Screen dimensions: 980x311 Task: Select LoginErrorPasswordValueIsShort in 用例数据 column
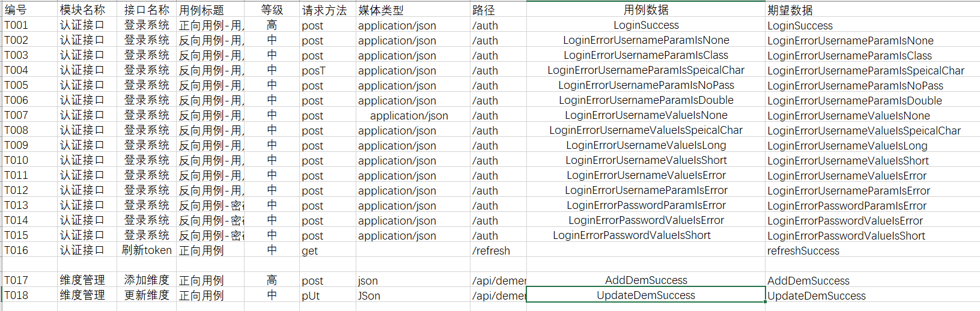(632, 235)
